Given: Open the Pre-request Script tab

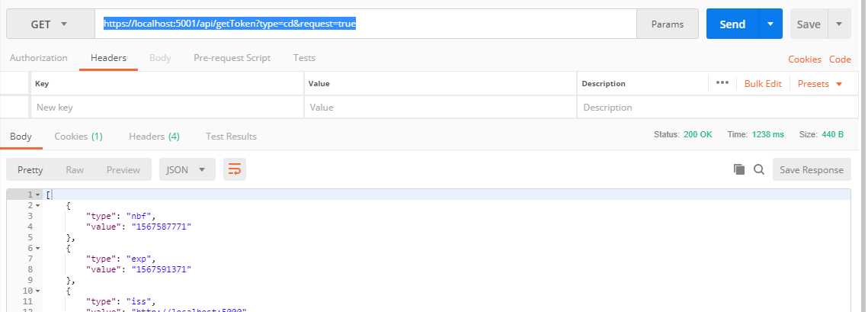Looking at the screenshot, I should coord(232,58).
